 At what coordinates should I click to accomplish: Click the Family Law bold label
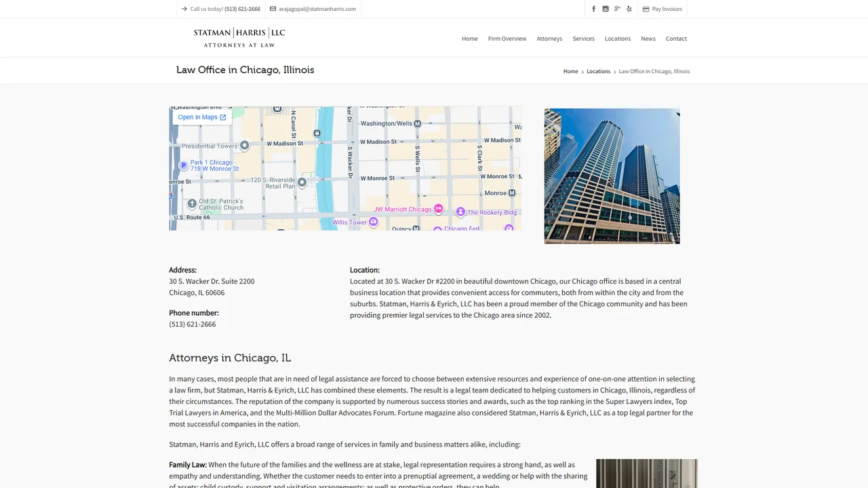pos(188,465)
